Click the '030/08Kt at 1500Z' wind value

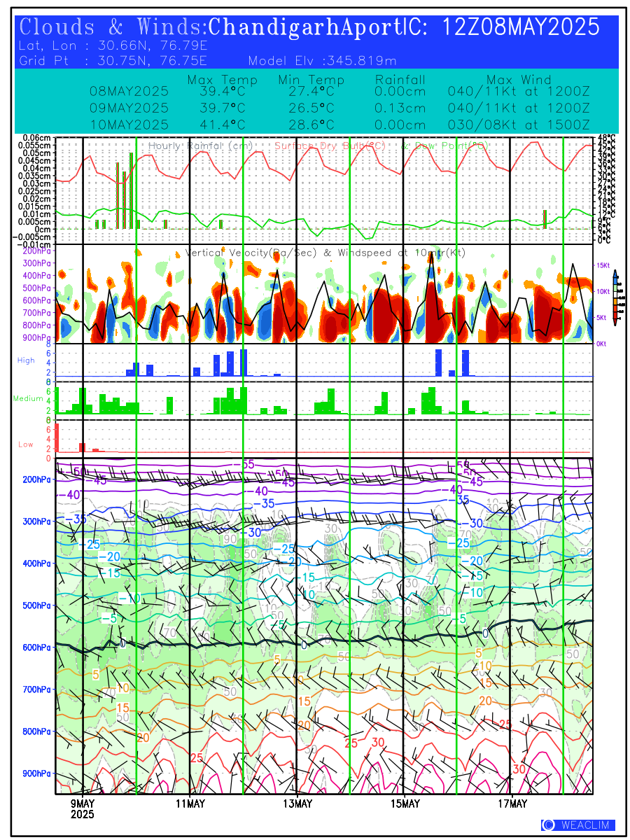click(x=519, y=125)
